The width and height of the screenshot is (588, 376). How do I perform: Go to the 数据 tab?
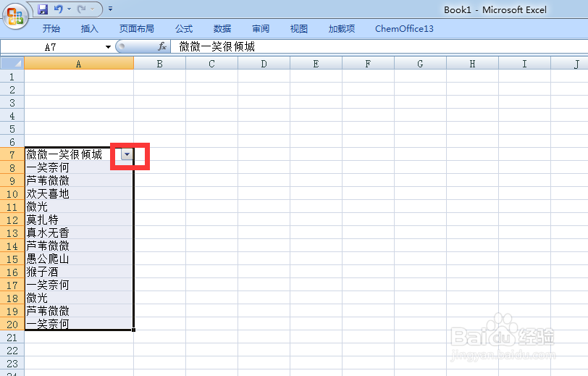222,28
